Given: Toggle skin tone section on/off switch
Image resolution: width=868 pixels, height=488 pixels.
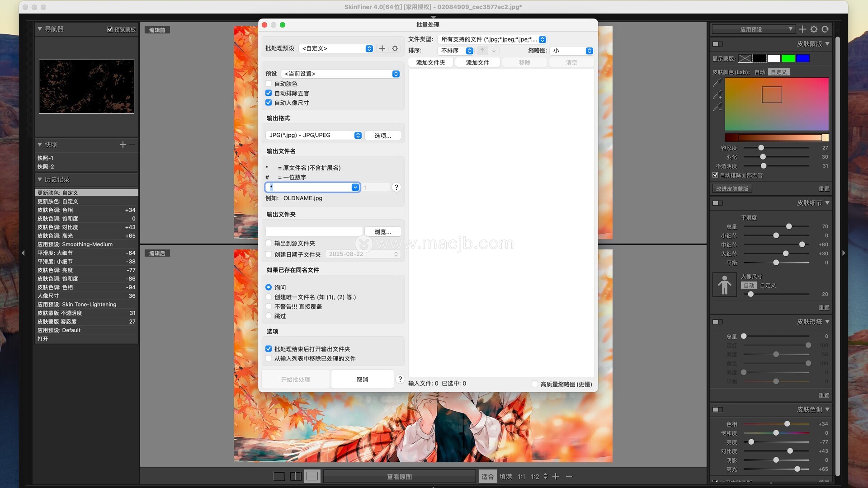Looking at the screenshot, I should [x=717, y=409].
